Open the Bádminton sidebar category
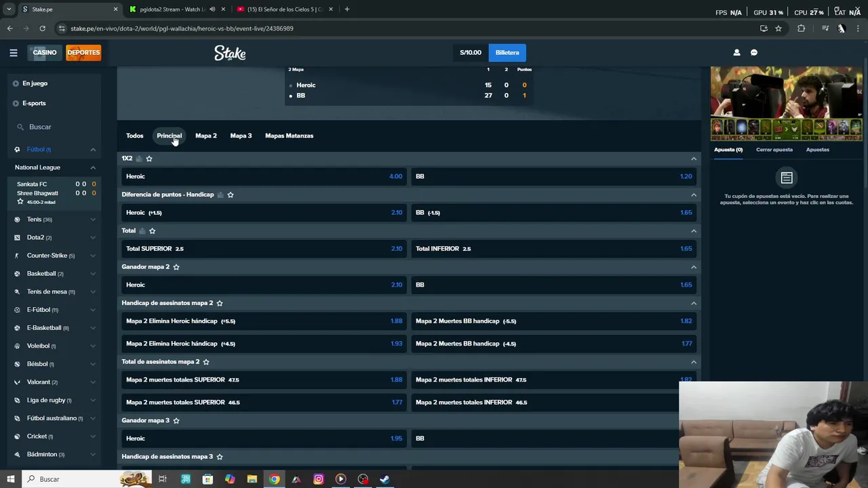Image resolution: width=868 pixels, height=488 pixels. tap(54, 455)
